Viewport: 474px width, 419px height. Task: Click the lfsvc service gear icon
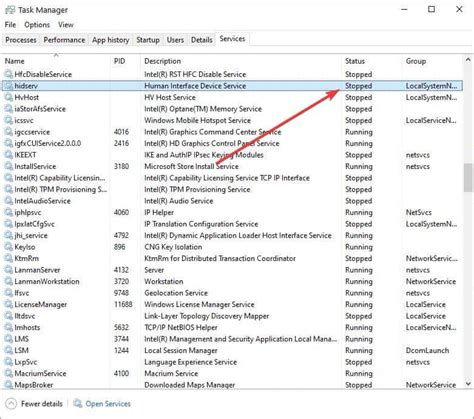coord(8,293)
